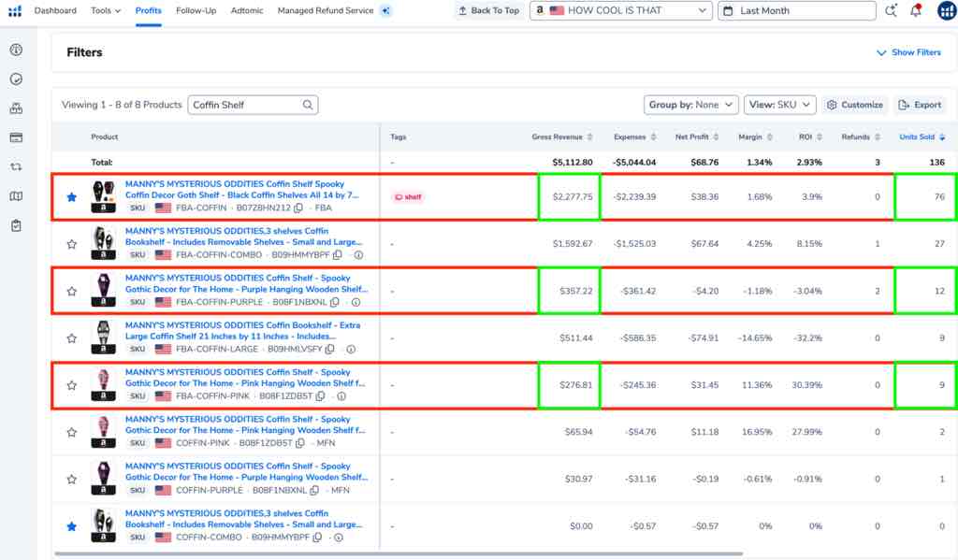Sort by ROI column header
This screenshot has height=560, width=958.
pos(810,136)
